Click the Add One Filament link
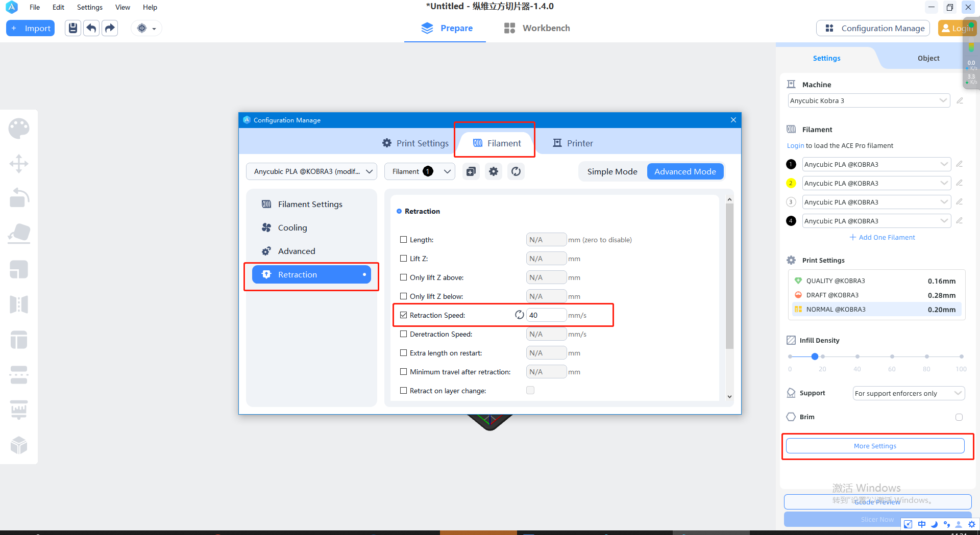Viewport: 980px width, 535px height. (882, 237)
